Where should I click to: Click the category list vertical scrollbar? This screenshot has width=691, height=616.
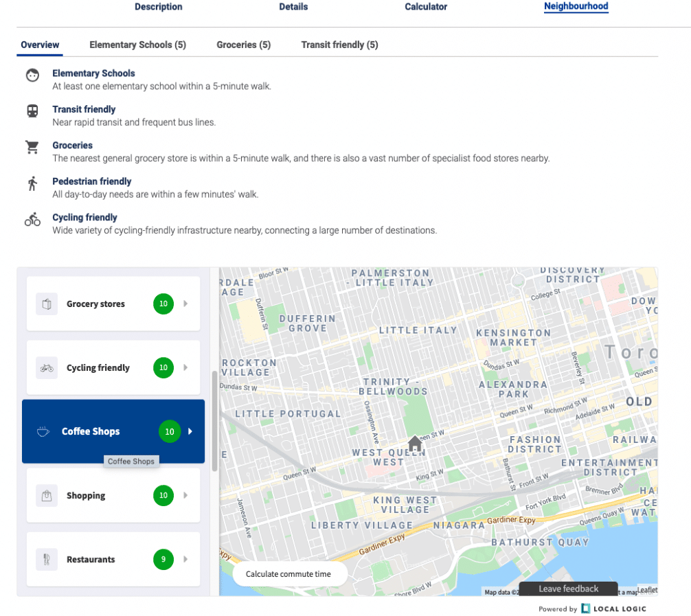214,420
